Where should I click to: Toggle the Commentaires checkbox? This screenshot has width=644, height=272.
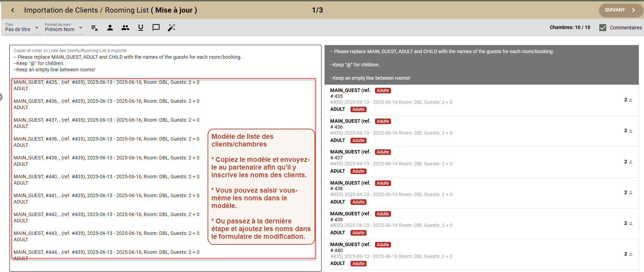[603, 28]
